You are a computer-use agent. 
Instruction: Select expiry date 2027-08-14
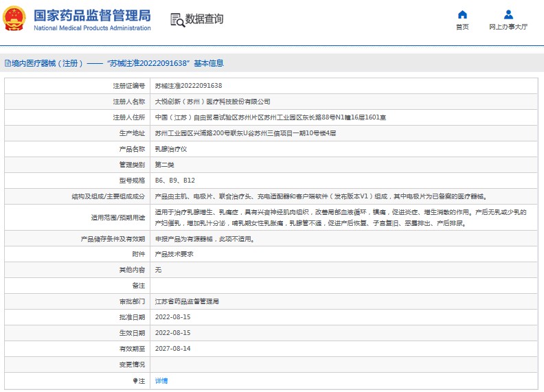tap(173, 349)
